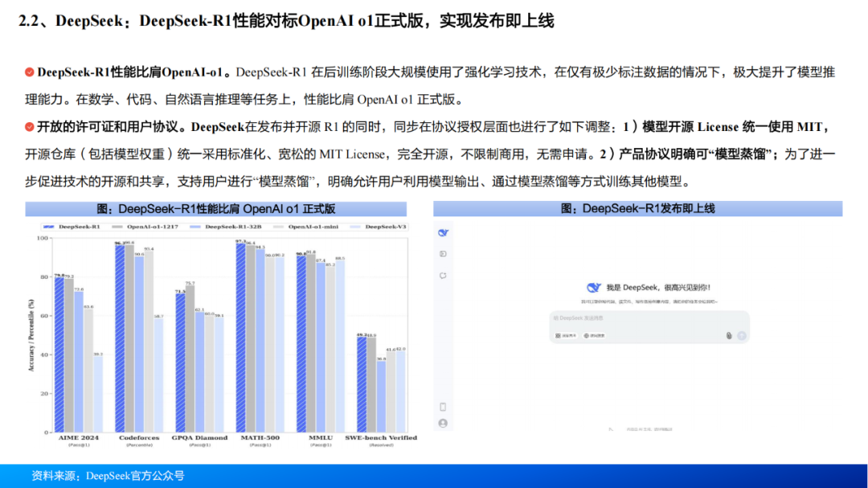
Task: Click the DeepSeek message input box
Action: tap(649, 327)
